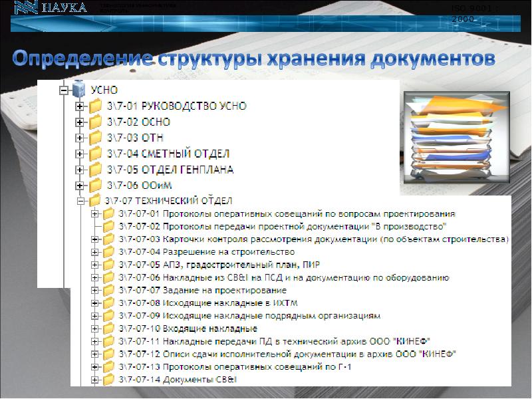Click folder icon of 3\7-07-06 Накладные из CB&I

pyautogui.click(x=108, y=277)
